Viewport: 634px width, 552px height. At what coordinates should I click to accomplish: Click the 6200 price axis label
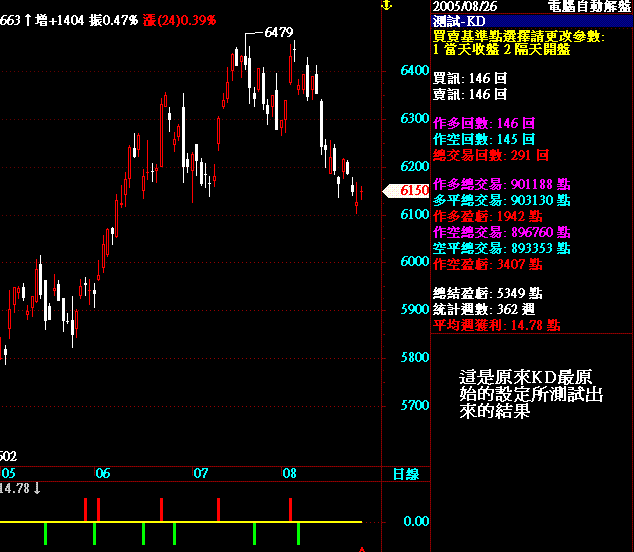[x=414, y=166]
